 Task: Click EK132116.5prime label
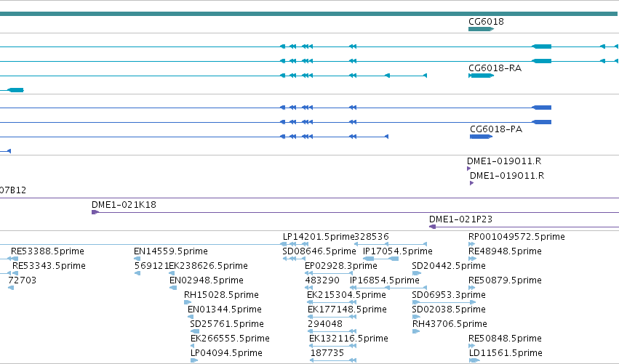[x=348, y=339]
